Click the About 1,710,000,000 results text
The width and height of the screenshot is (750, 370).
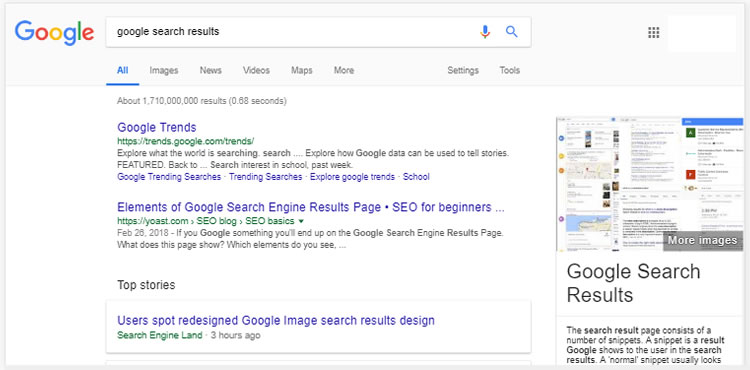[202, 101]
